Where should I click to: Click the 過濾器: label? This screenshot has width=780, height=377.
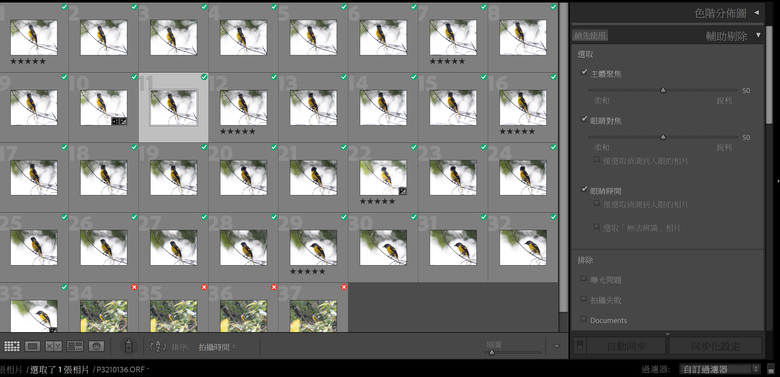point(656,369)
